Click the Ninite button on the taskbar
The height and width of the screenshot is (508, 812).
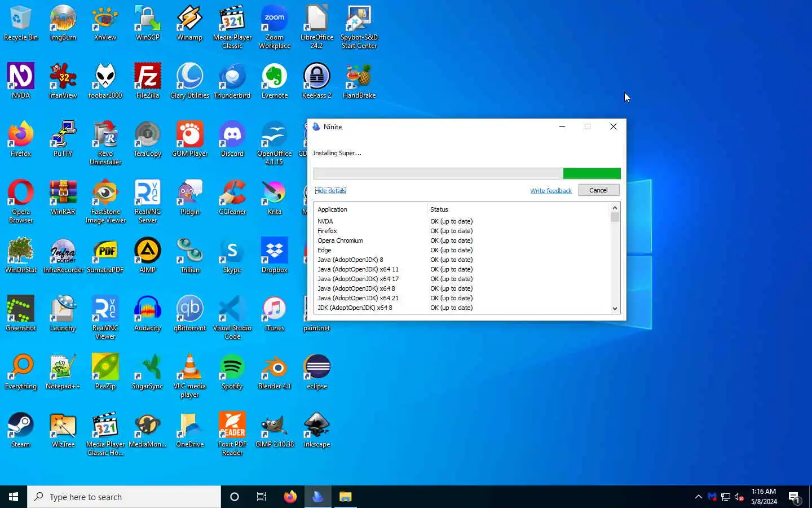coord(318,497)
